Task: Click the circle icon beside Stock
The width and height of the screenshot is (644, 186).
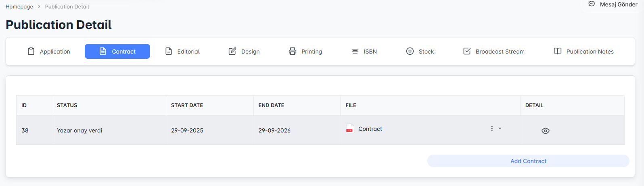Action: click(x=410, y=51)
